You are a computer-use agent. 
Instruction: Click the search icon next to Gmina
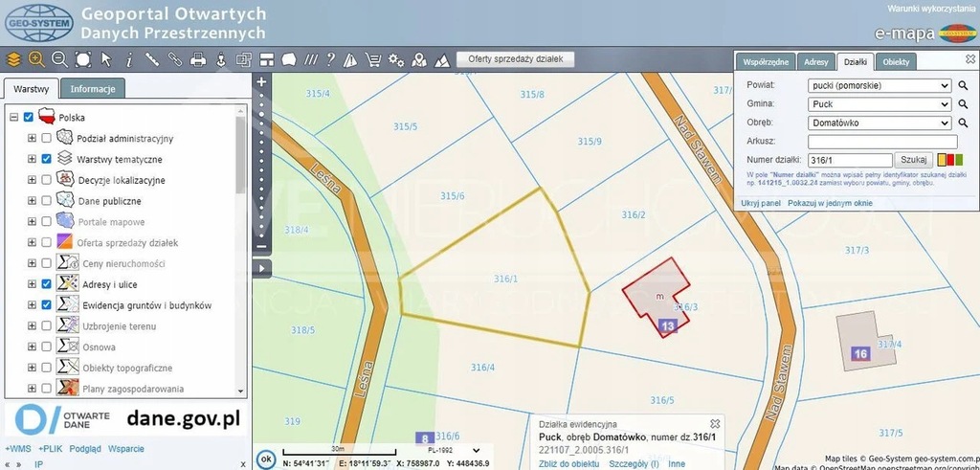point(963,104)
